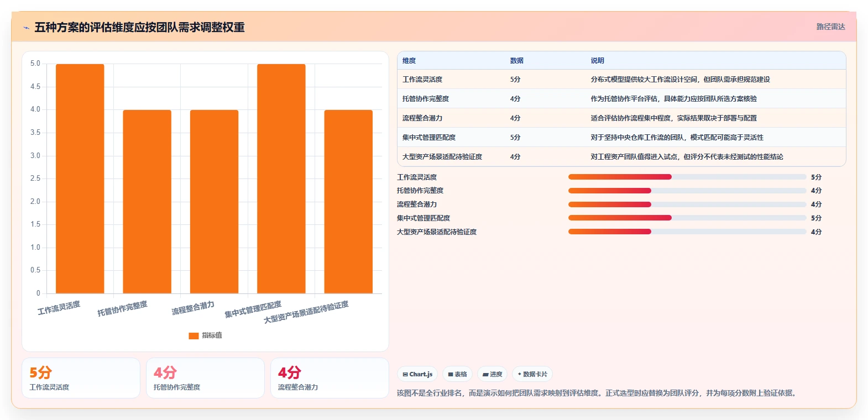Select the 进度 tag chip
Screen dimensions: 868x420
point(492,374)
